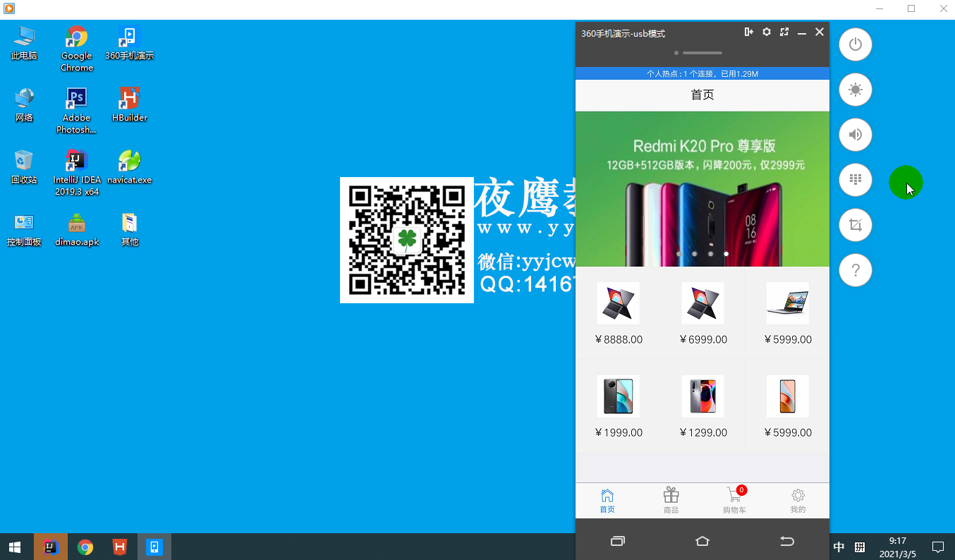Tap the phone recent apps button
The height and width of the screenshot is (560, 955).
tap(618, 541)
